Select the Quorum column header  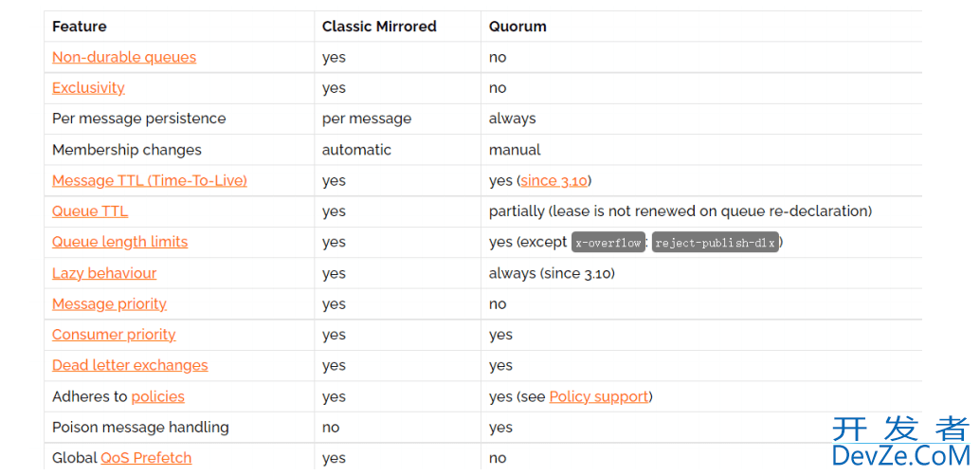517,27
